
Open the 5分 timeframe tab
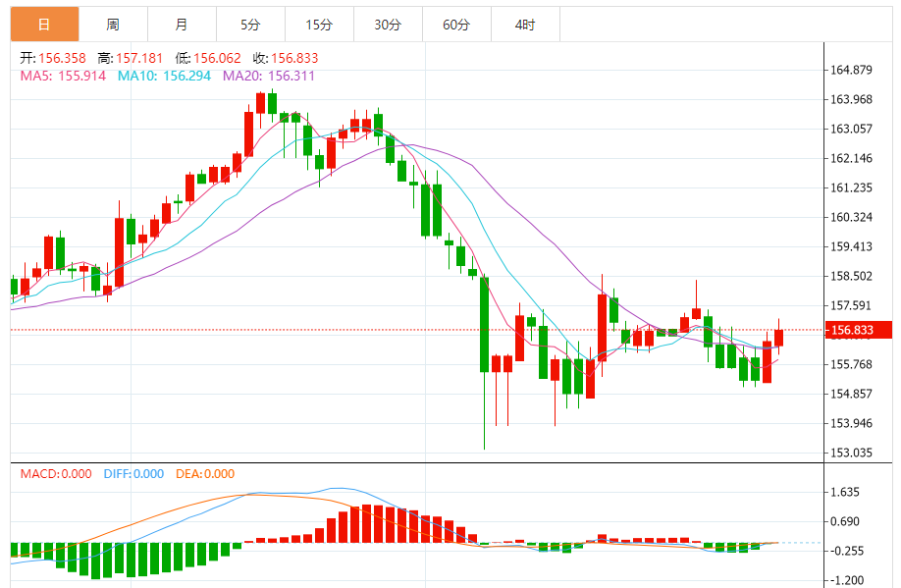click(x=250, y=25)
